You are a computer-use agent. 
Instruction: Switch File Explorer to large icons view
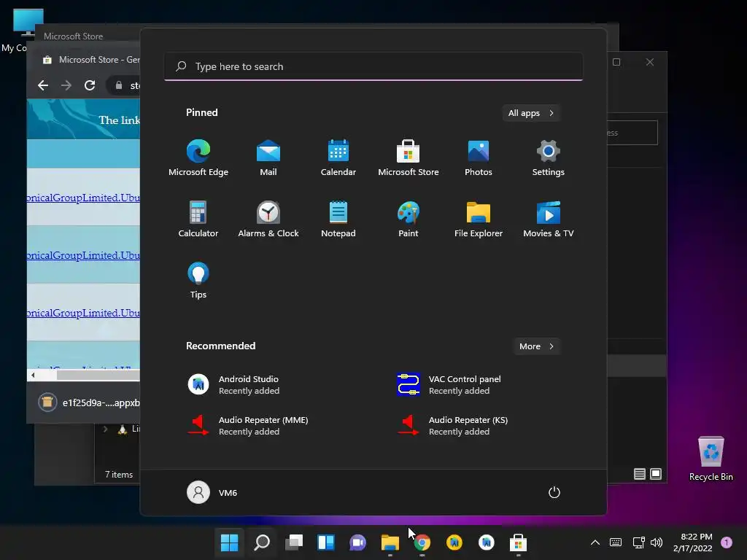point(656,474)
